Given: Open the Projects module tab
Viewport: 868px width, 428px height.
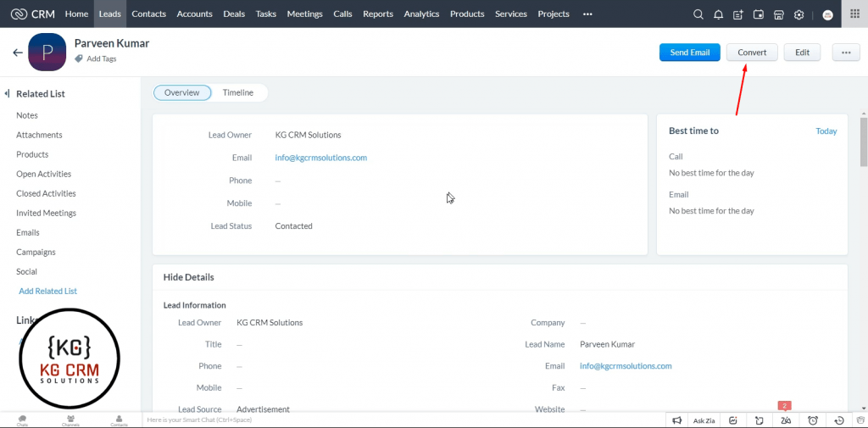Looking at the screenshot, I should point(554,14).
